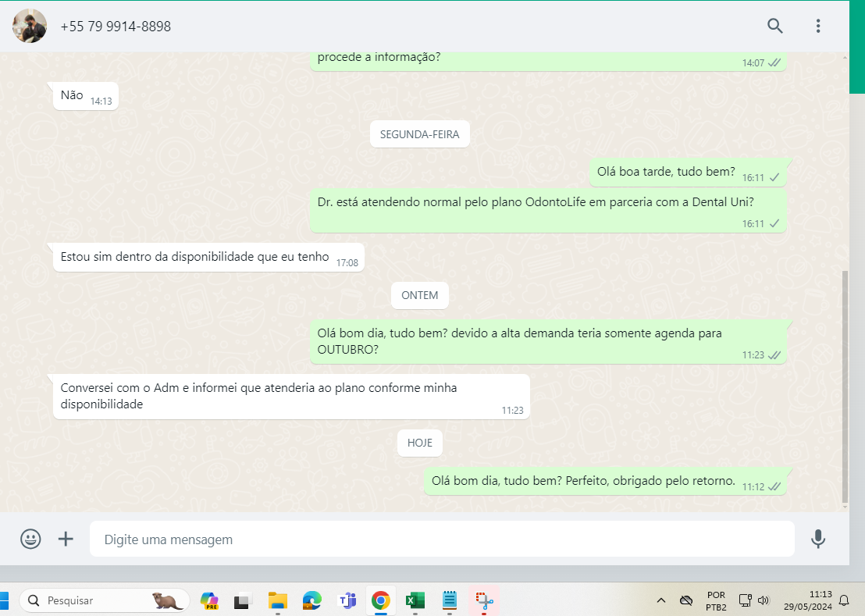
Task: Open Notepad from the taskbar
Action: (x=450, y=600)
